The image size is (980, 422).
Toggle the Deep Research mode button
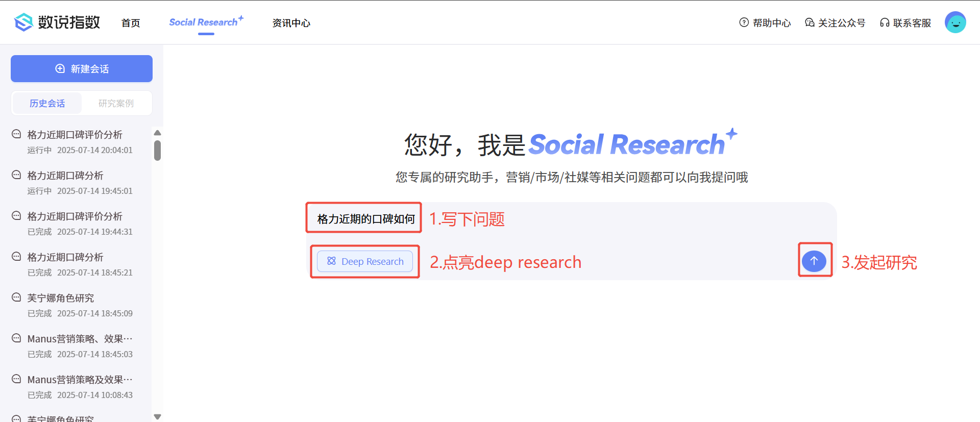click(365, 261)
